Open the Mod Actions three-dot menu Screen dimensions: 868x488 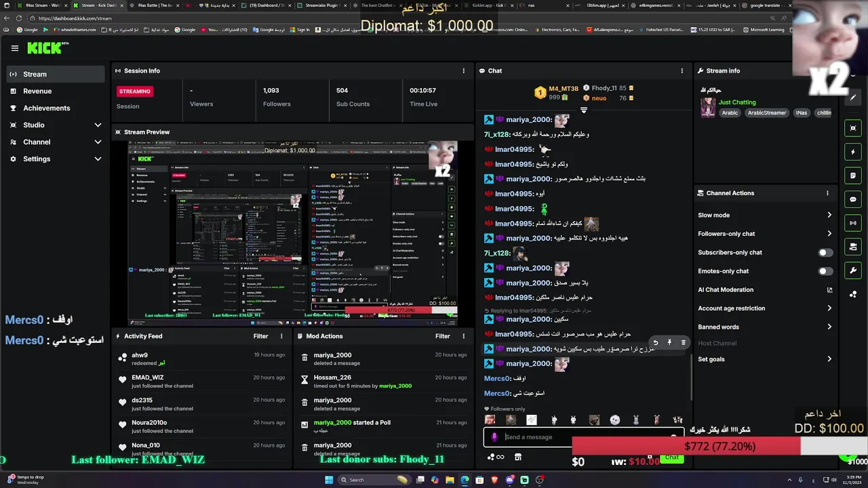click(464, 336)
